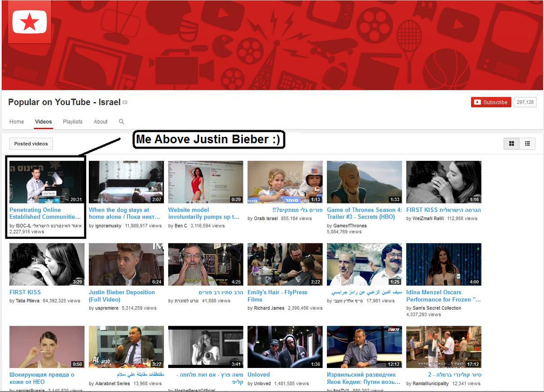544x392 pixels.
Task: Play the 3:41 black and white thumbnail
Action: coord(206,347)
